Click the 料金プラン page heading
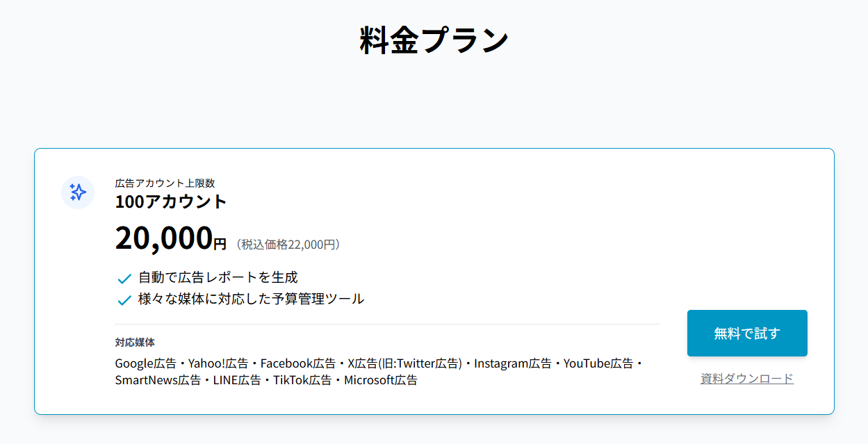Image resolution: width=868 pixels, height=444 pixels. [434, 40]
